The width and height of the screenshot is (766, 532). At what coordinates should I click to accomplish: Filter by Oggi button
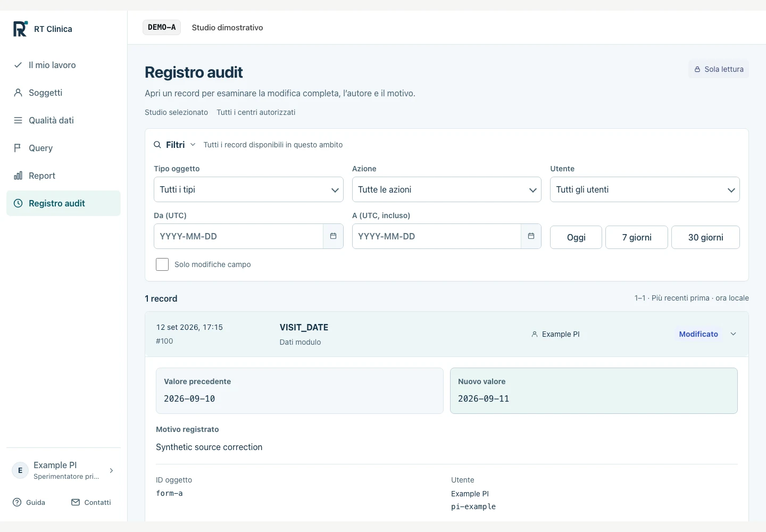pos(576,237)
